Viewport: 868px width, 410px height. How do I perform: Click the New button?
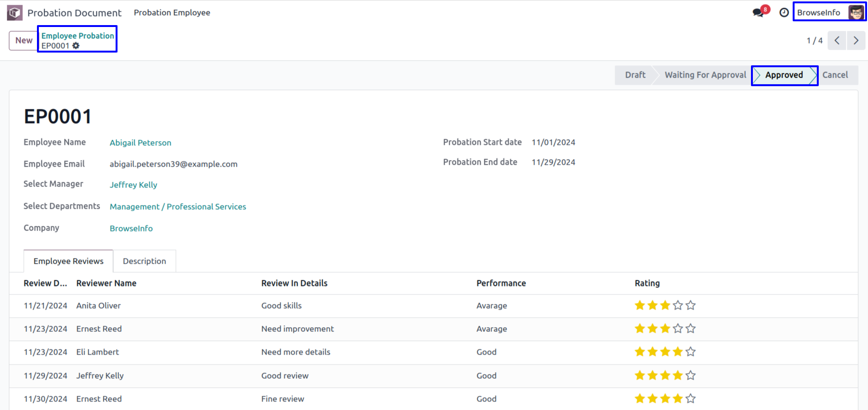(x=24, y=40)
